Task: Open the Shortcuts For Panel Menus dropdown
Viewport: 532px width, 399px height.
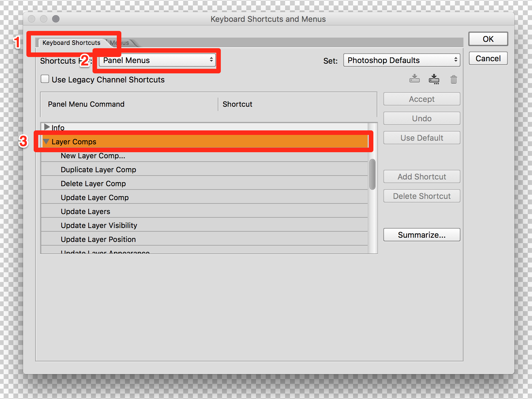Action: pos(157,60)
